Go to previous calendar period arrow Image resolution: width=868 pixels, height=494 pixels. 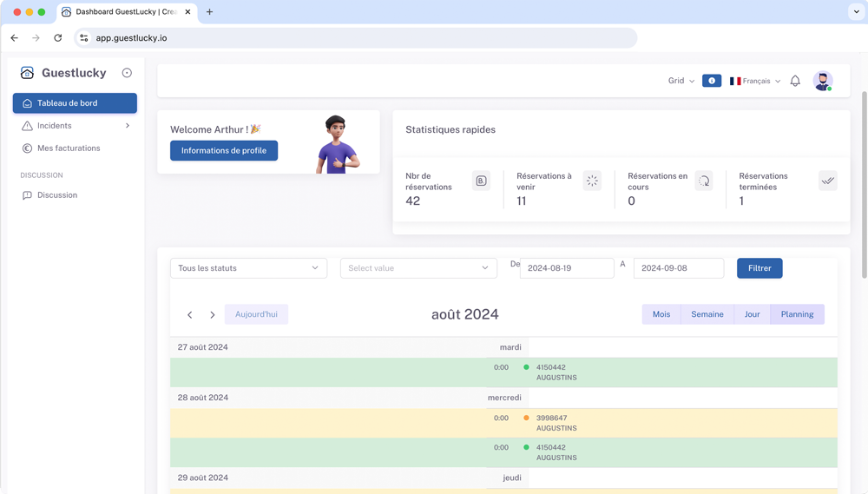click(x=190, y=314)
